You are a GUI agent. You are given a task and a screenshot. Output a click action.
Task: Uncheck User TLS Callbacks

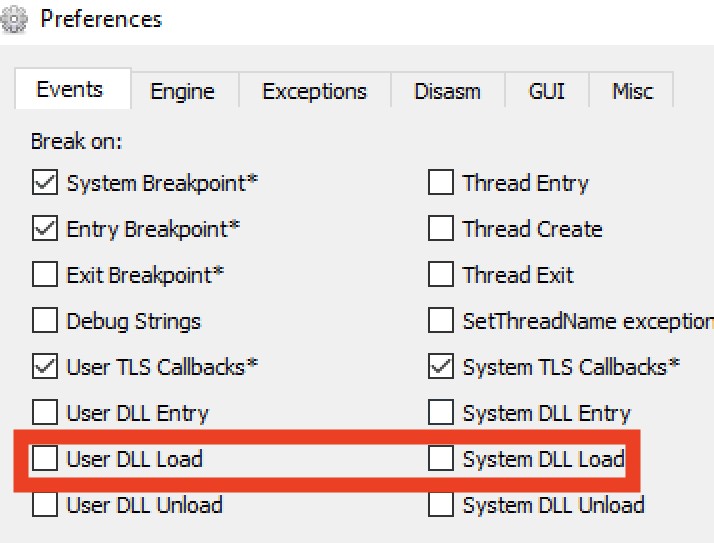coord(45,367)
